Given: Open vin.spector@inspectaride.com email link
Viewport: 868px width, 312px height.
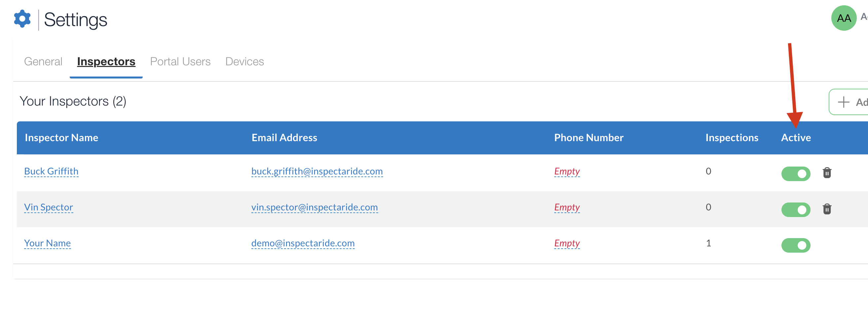Looking at the screenshot, I should tap(314, 207).
